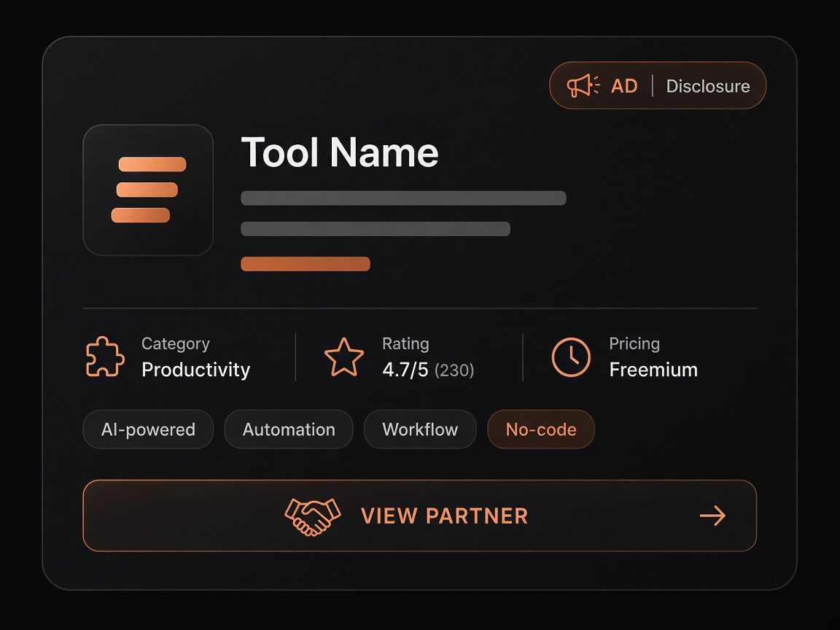Open the Disclosure link in the ad badge
The width and height of the screenshot is (840, 630).
[x=708, y=86]
